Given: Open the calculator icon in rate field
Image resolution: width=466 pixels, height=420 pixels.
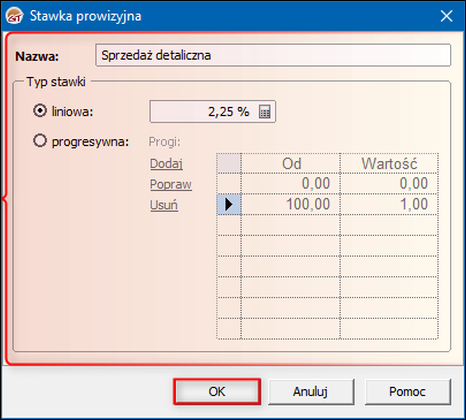Looking at the screenshot, I should click(265, 112).
